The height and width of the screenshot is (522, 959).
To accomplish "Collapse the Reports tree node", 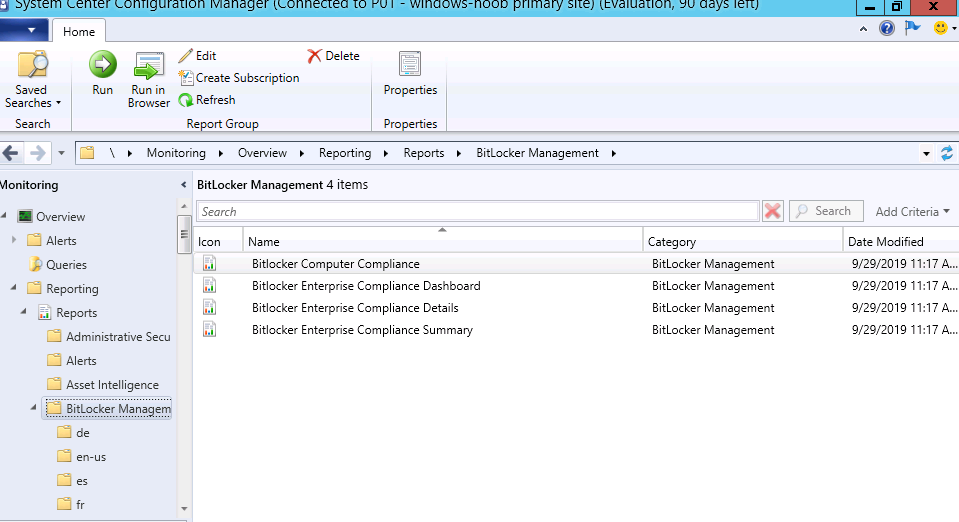I will pos(23,311).
